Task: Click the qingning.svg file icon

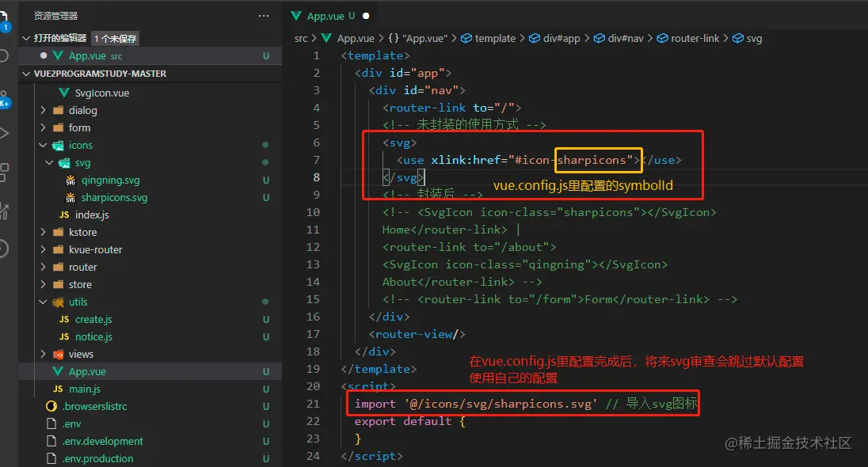Action: (70, 180)
